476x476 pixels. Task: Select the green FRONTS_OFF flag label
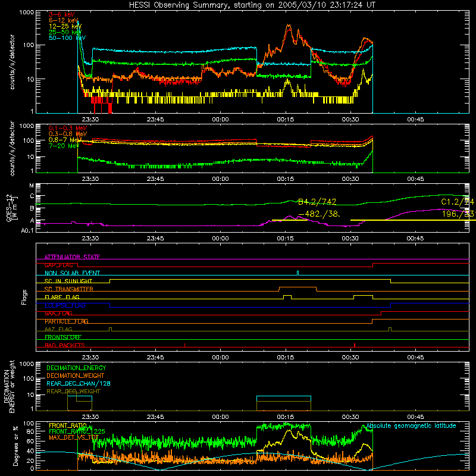(x=63, y=337)
